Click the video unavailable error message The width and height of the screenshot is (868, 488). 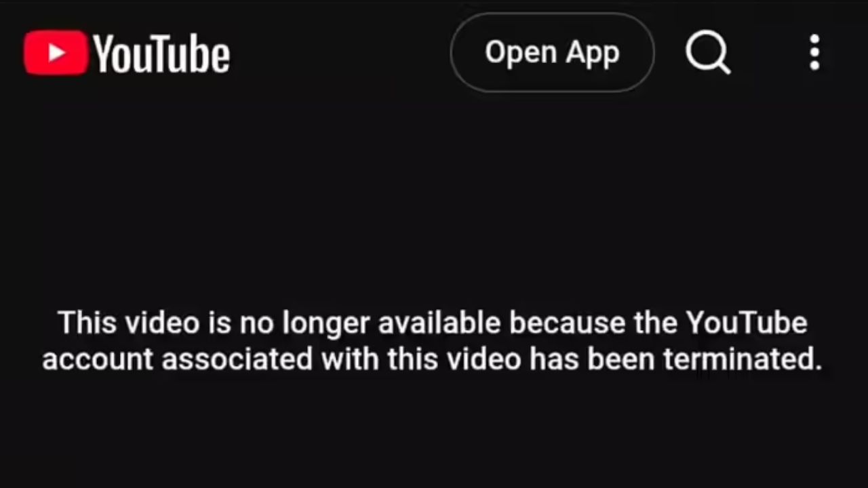click(433, 341)
